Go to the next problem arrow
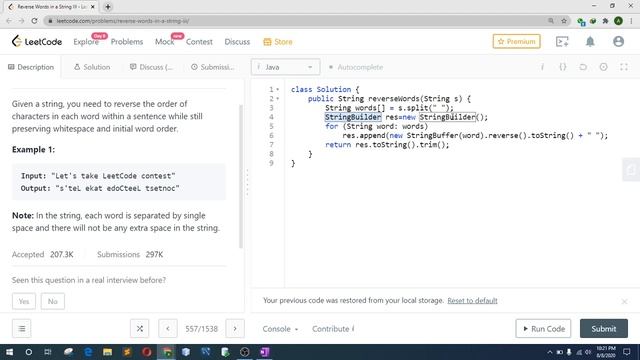The height and width of the screenshot is (360, 640). [x=235, y=329]
